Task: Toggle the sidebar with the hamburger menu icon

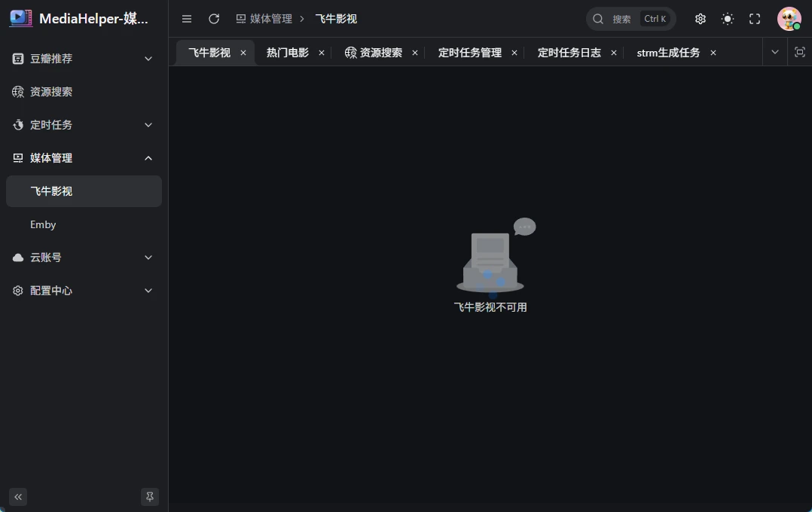Action: (x=187, y=19)
